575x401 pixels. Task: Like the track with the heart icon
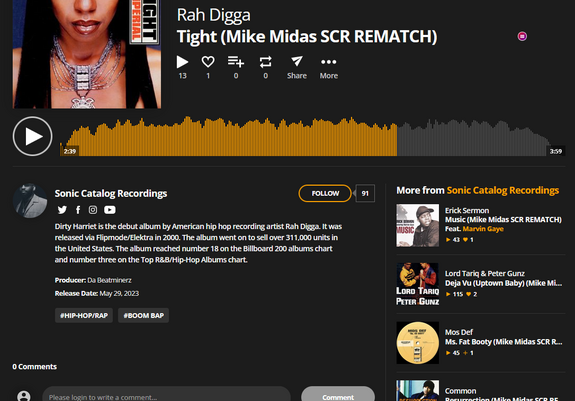(x=208, y=62)
